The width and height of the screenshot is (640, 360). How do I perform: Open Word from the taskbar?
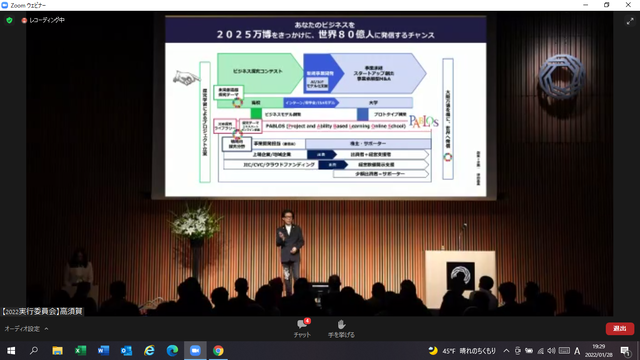coord(103,351)
